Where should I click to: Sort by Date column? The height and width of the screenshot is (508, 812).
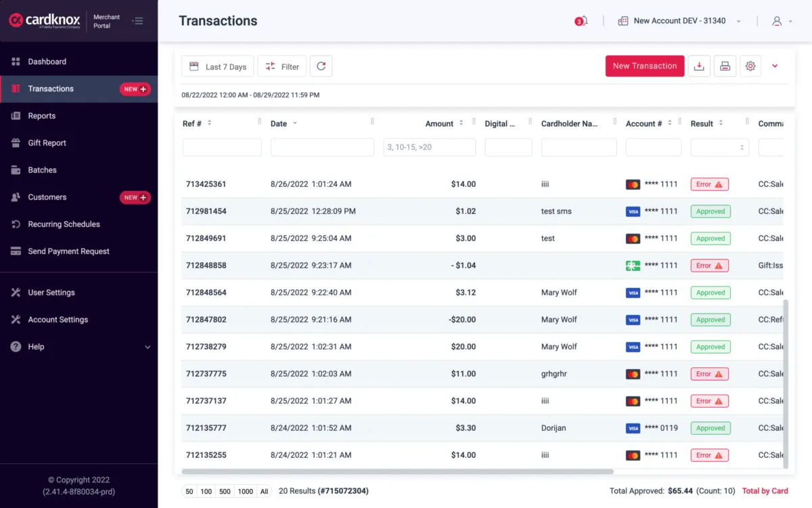[294, 123]
